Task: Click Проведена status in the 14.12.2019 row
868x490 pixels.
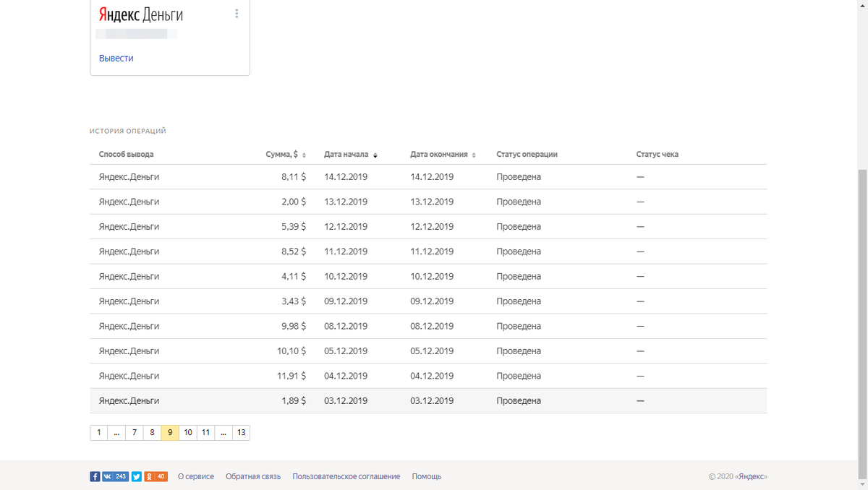Action: (519, 177)
